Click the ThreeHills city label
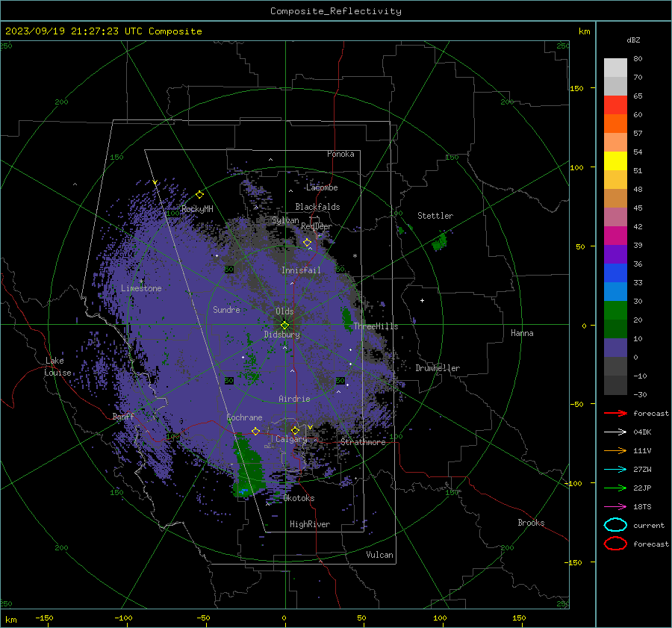 click(376, 326)
